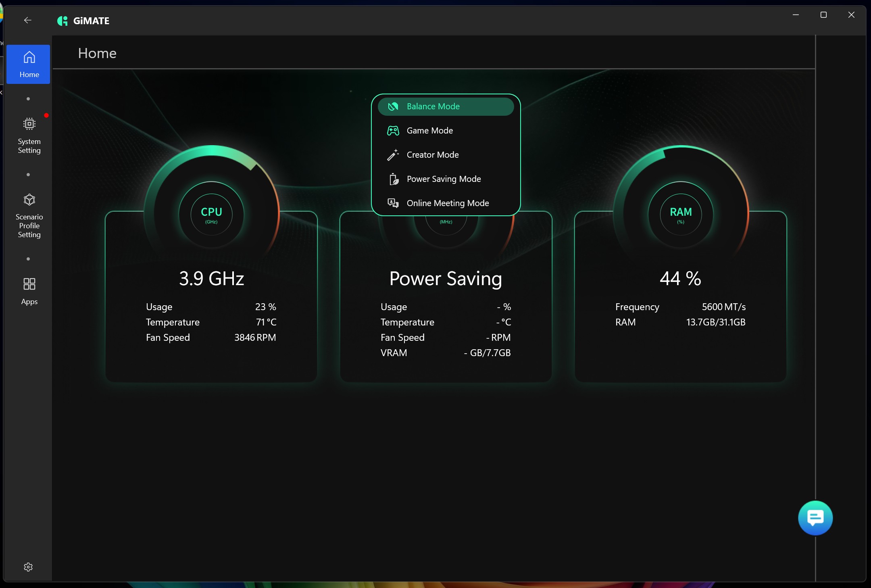Click the game controller icon
The image size is (871, 588).
[x=393, y=131]
